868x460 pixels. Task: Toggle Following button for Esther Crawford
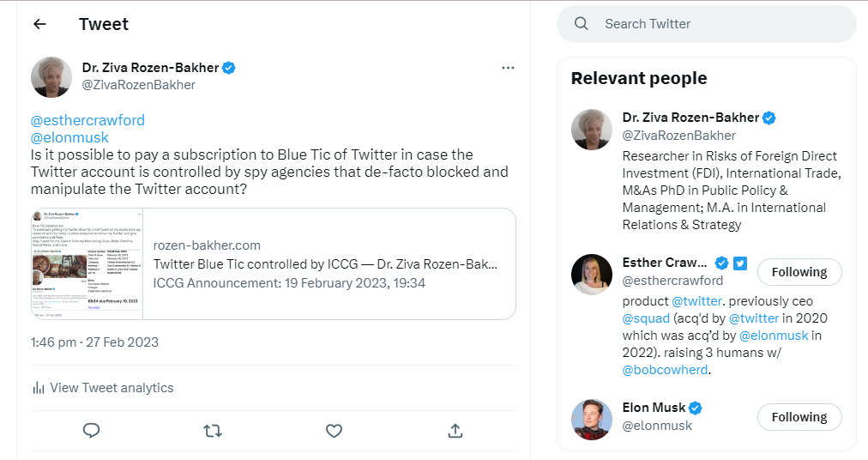coord(799,272)
